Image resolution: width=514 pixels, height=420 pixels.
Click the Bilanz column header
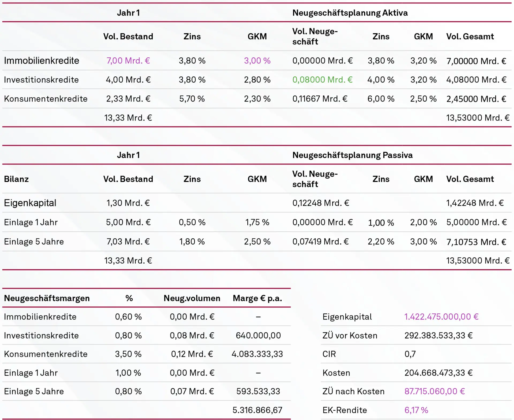tap(16, 179)
